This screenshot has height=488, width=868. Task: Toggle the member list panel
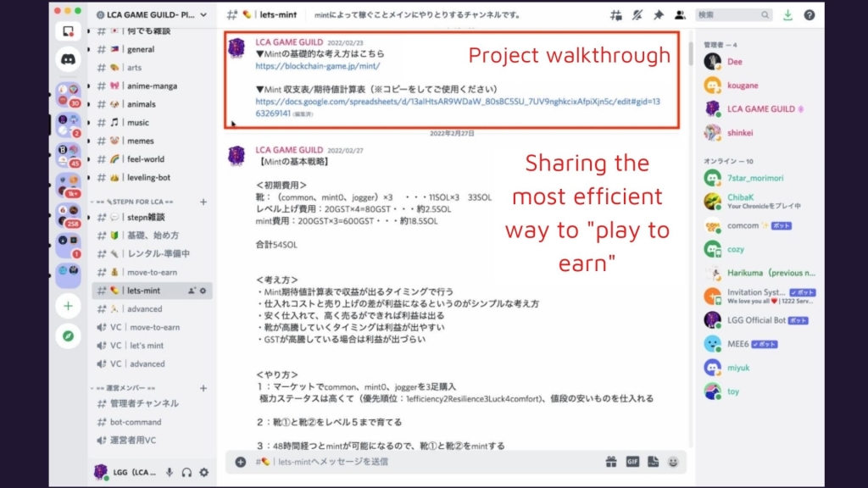[x=680, y=15]
